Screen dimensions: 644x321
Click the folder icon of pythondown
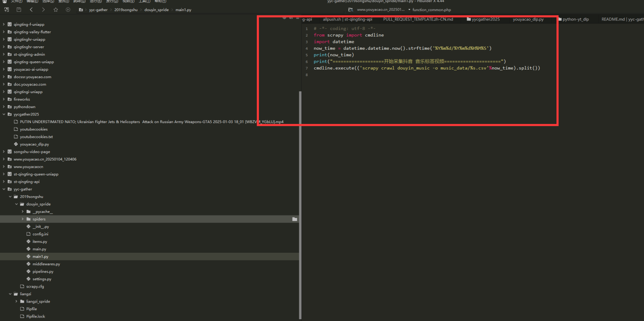pos(9,107)
